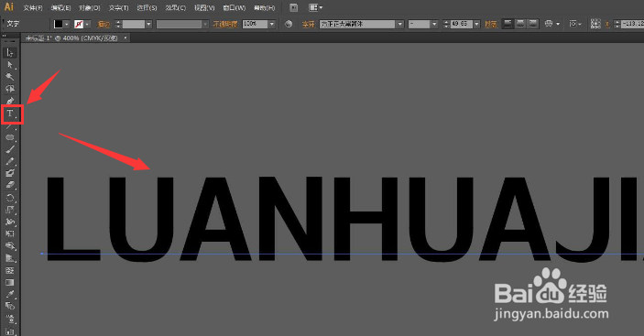Image resolution: width=644 pixels, height=336 pixels.
Task: Select the Free Transform tool
Action: [10, 233]
